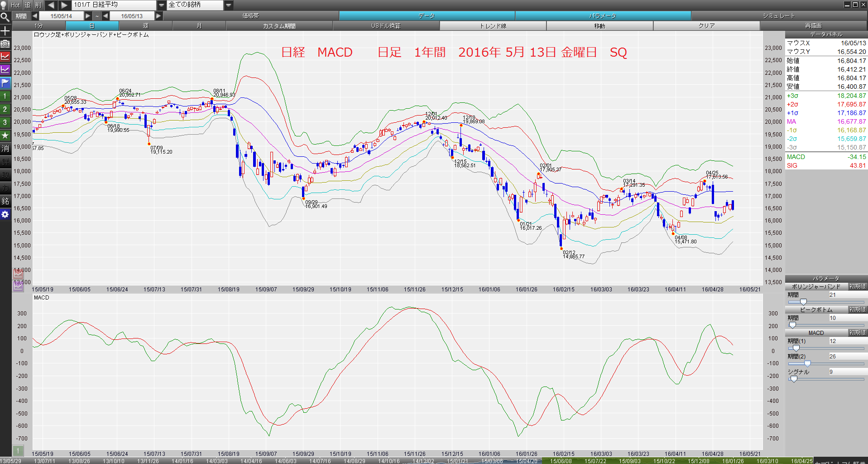This screenshot has height=464, width=868.
Task: Click the 追 add button
Action: (28, 5)
